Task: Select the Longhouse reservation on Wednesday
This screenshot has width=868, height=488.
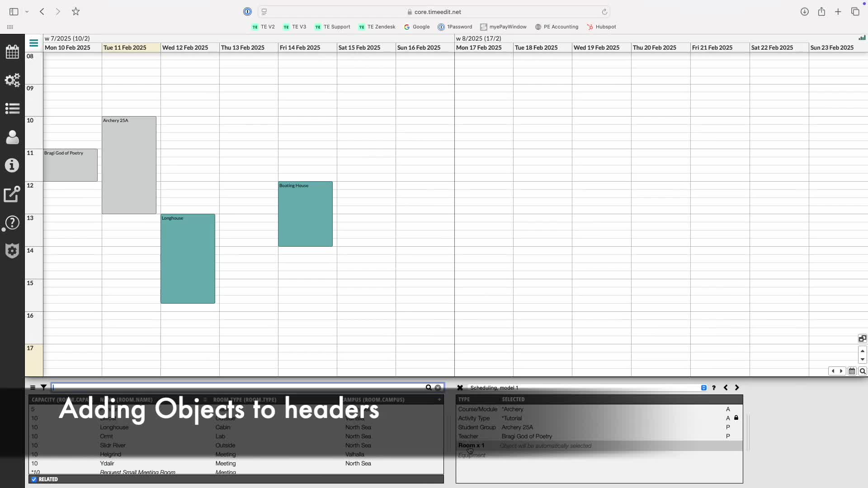Action: [x=188, y=258]
